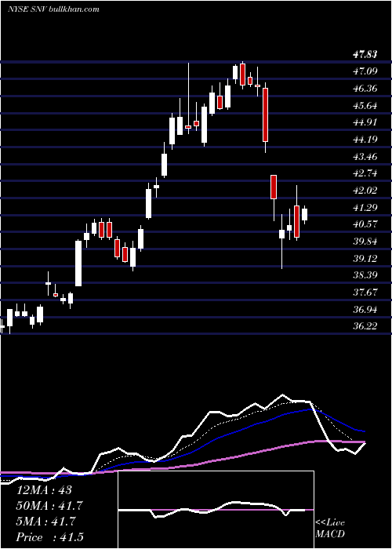Click the 39.12 price axis label
The height and width of the screenshot is (549, 392).
[x=365, y=259]
